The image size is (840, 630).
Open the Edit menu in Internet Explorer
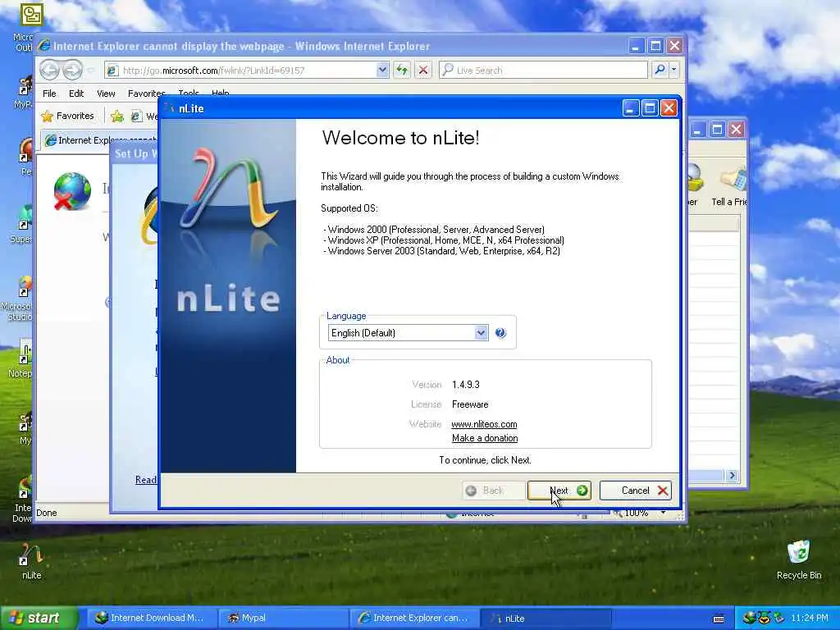76,94
